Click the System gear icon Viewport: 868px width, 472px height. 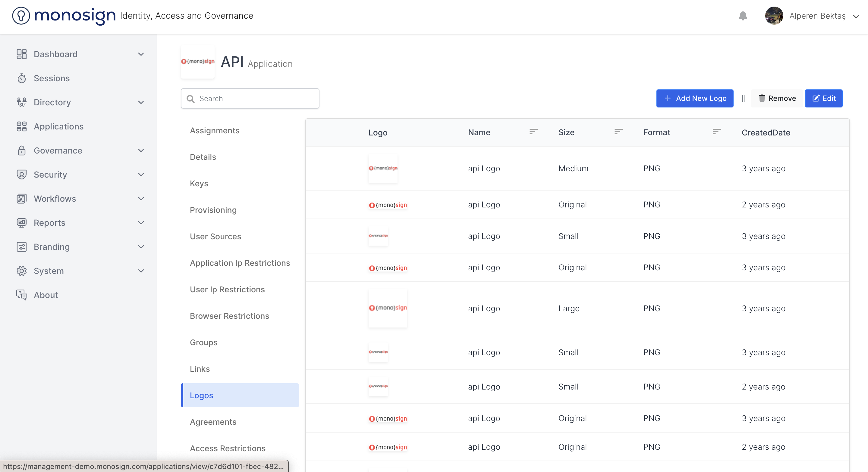22,271
